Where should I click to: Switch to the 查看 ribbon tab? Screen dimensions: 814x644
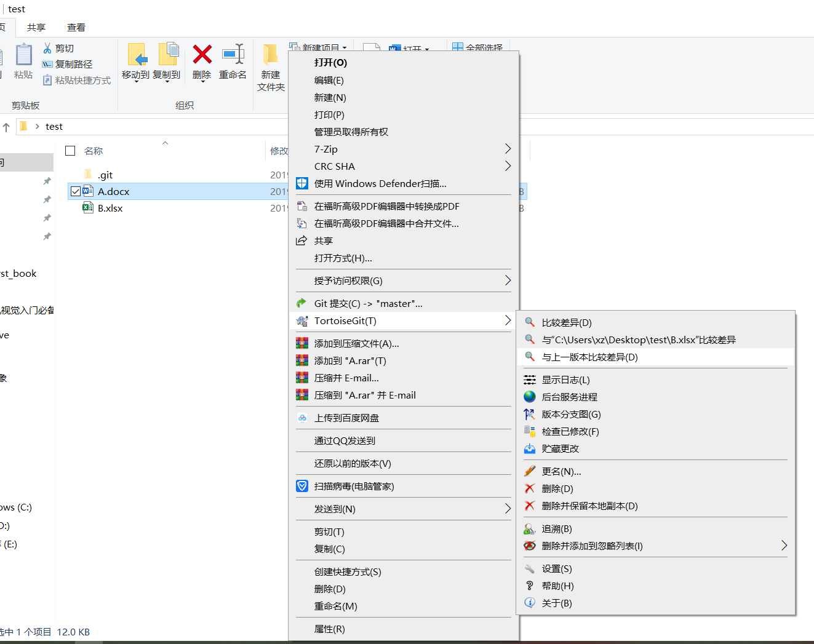[76, 27]
